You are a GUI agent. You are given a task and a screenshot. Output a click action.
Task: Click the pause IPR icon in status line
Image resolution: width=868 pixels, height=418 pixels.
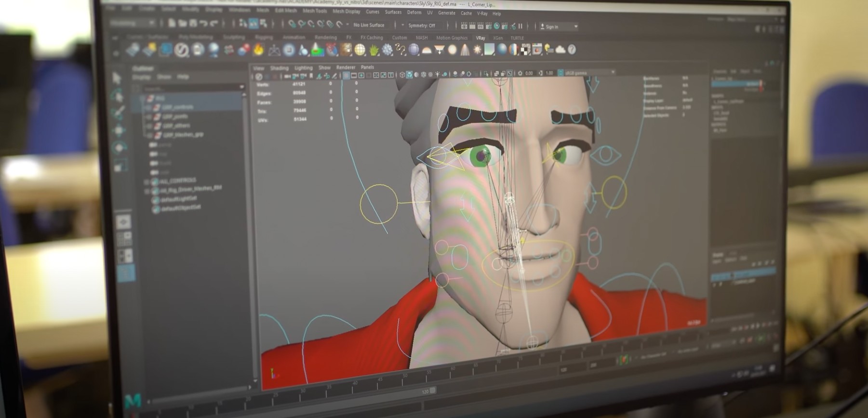click(x=520, y=26)
